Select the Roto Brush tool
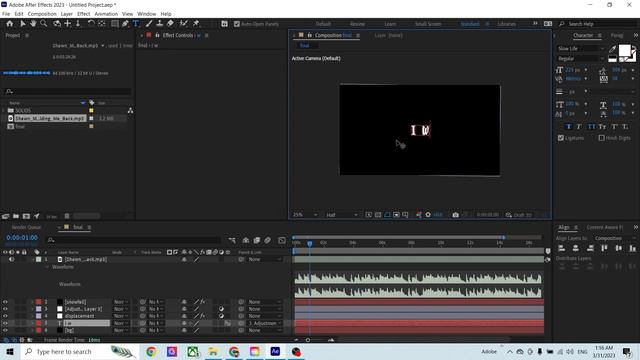 pos(184,24)
